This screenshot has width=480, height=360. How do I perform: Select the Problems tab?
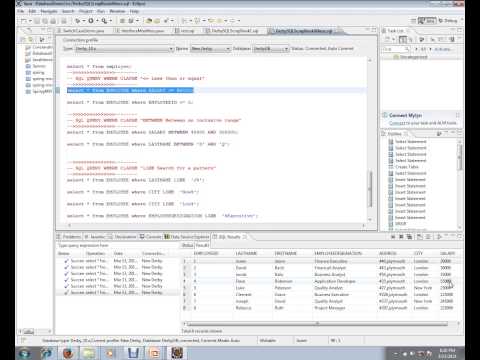click(x=69, y=237)
